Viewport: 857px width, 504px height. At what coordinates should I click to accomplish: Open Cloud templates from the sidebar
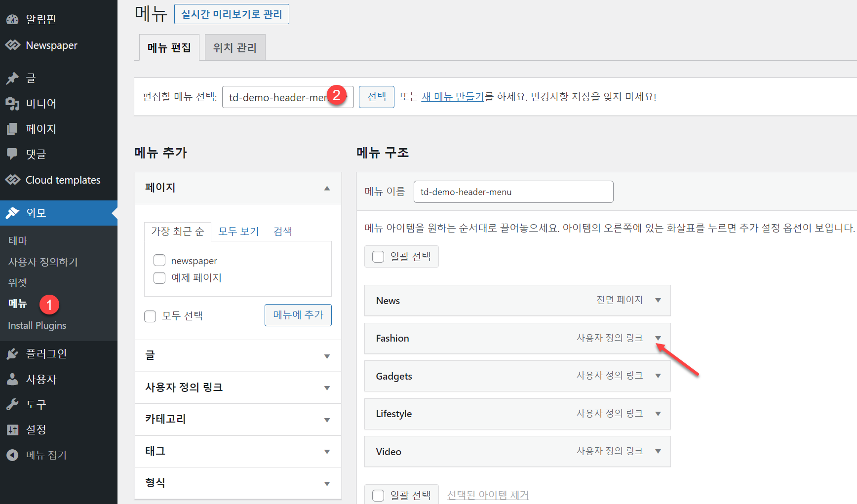(x=13, y=180)
